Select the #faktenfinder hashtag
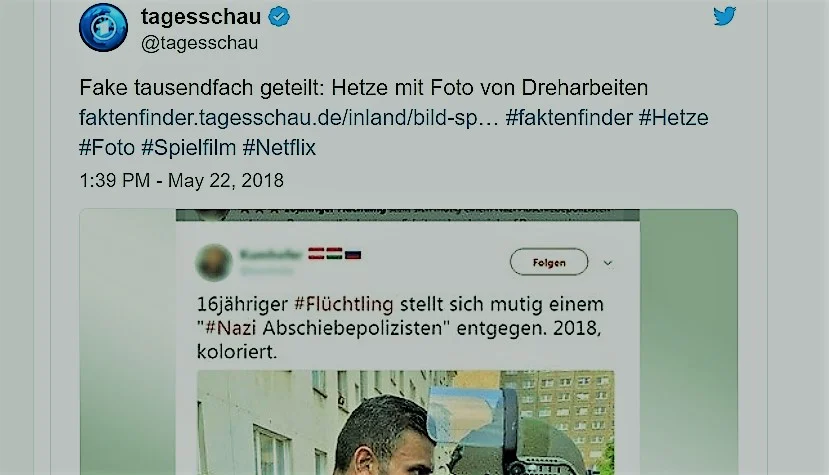The image size is (829, 475). point(569,117)
